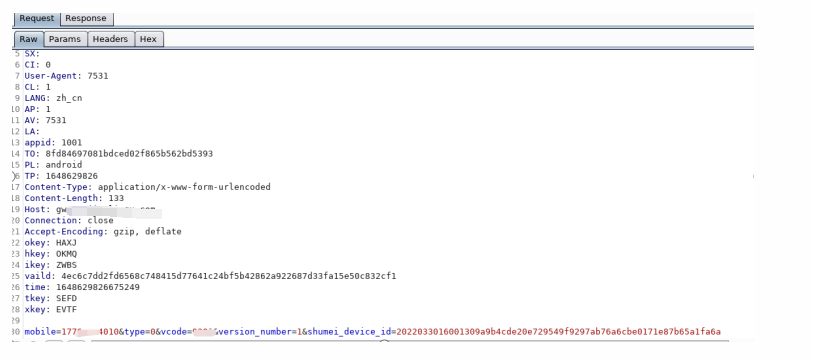Click the TO token value 8fd84697081bdced02f865b562bd5393
The image size is (813, 360).
(129, 154)
